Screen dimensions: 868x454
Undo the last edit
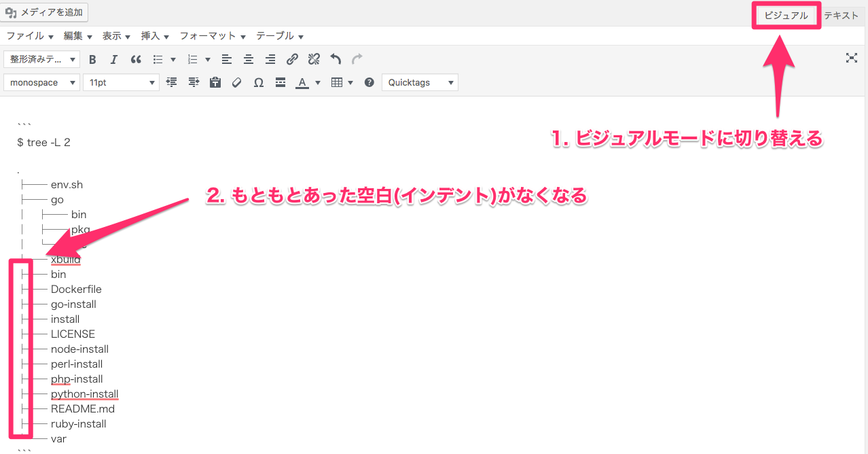[336, 59]
